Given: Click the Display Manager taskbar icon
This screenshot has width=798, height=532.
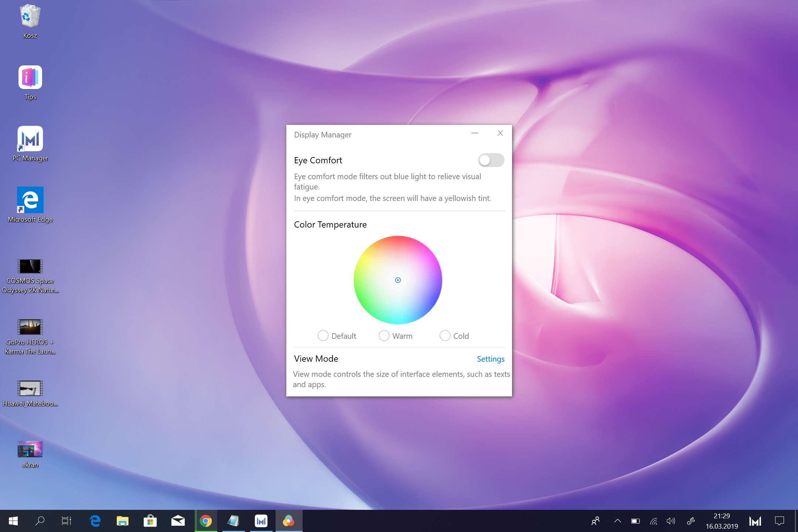Looking at the screenshot, I should pyautogui.click(x=289, y=521).
